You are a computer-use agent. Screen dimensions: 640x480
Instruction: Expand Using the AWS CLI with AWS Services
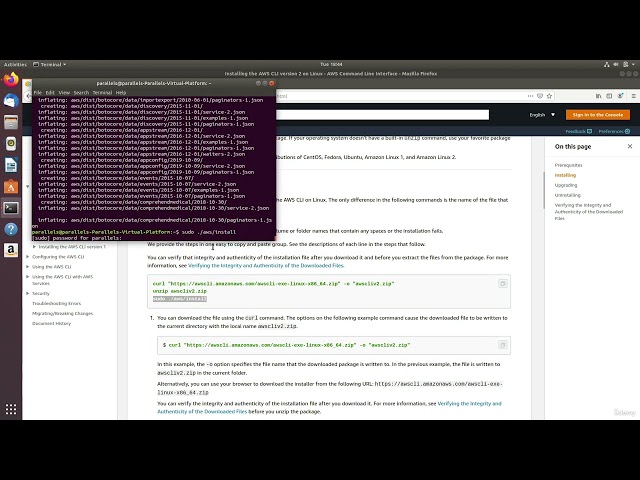pyautogui.click(x=28, y=277)
